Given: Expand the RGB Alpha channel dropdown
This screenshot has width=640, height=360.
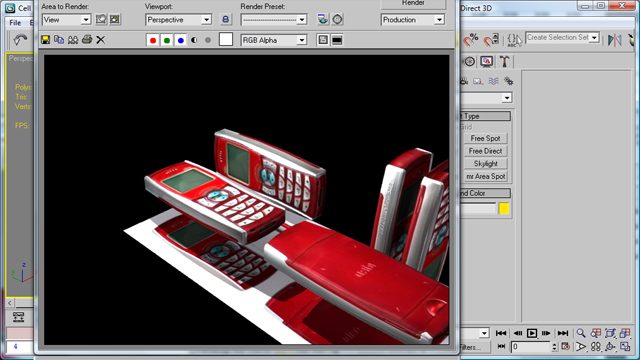Looking at the screenshot, I should point(274,40).
